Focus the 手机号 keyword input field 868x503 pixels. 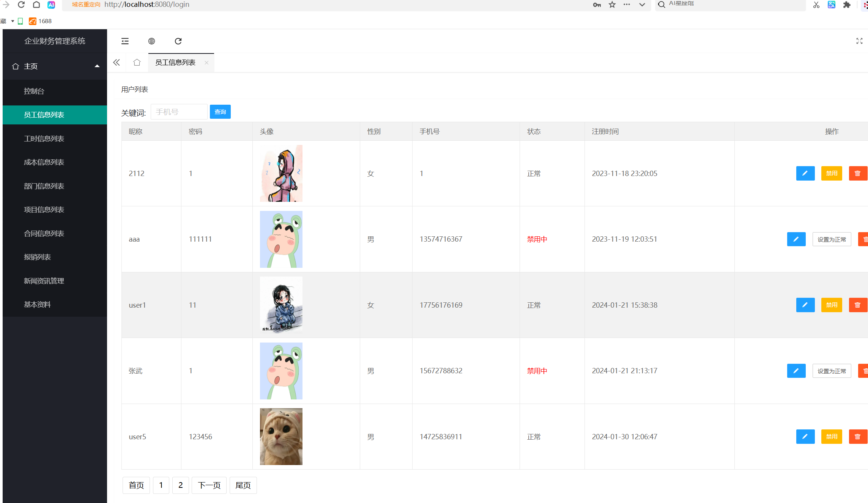tap(179, 112)
